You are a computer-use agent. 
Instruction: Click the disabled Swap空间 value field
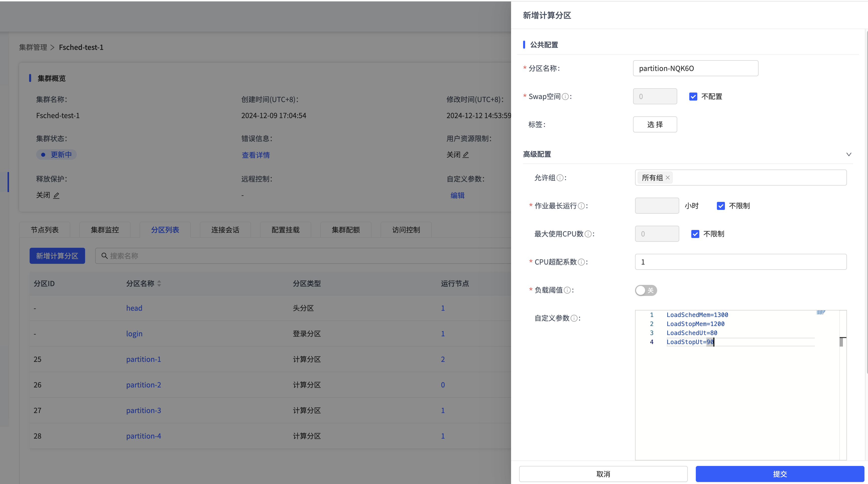(x=655, y=97)
